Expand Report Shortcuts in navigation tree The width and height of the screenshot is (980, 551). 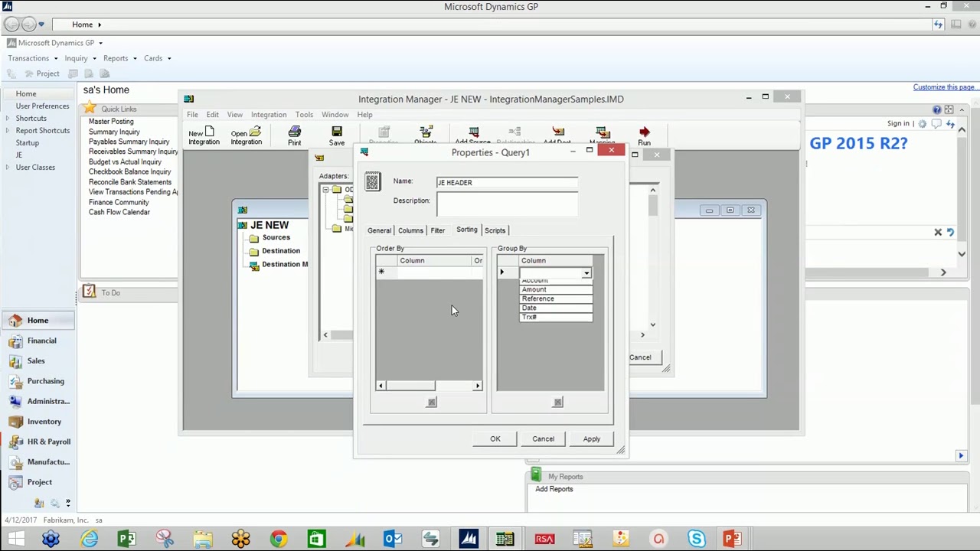(x=8, y=131)
